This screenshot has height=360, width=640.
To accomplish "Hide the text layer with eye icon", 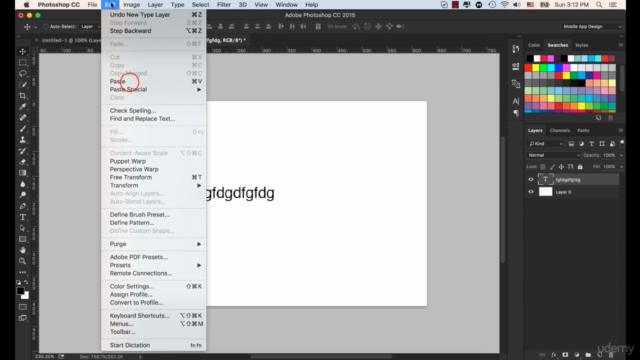I will pos(531,179).
